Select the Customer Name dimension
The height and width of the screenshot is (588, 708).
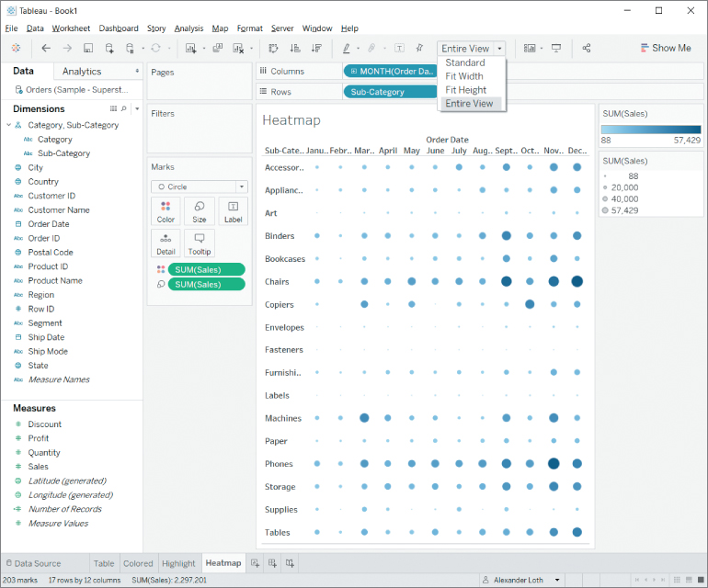click(59, 209)
